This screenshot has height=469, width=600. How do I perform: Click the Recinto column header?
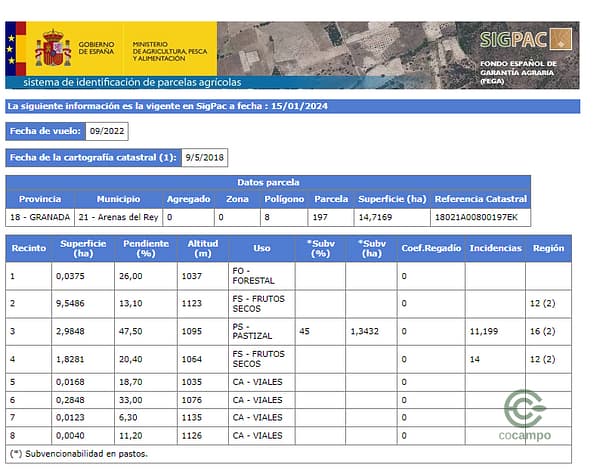click(28, 247)
